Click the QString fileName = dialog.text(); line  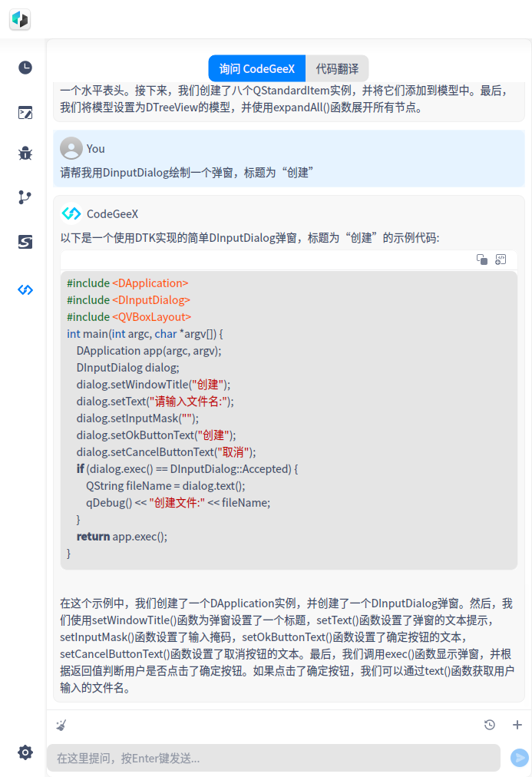click(166, 485)
